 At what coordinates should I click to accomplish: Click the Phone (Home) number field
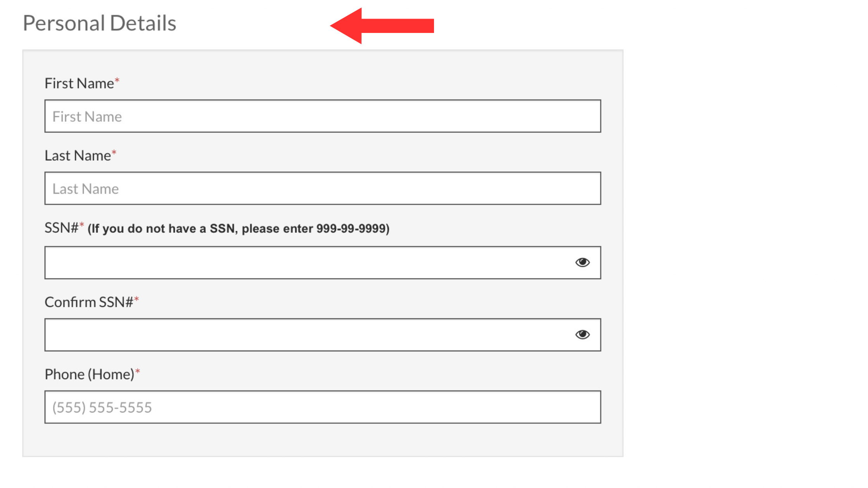[323, 407]
